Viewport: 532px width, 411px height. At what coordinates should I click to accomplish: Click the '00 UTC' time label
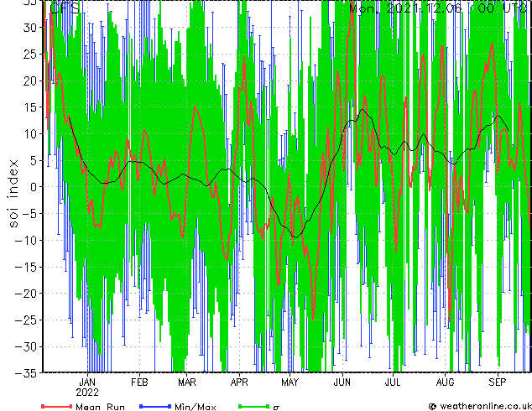(503, 8)
